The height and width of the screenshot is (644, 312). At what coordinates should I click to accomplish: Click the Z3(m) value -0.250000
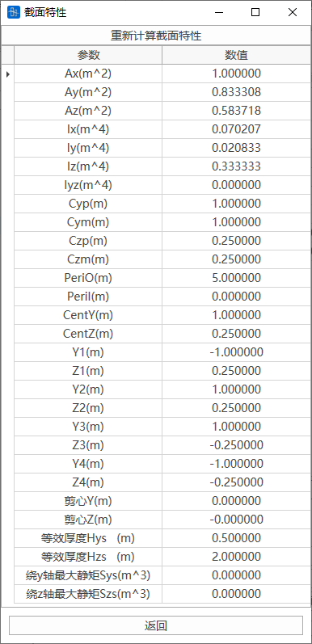coord(236,445)
